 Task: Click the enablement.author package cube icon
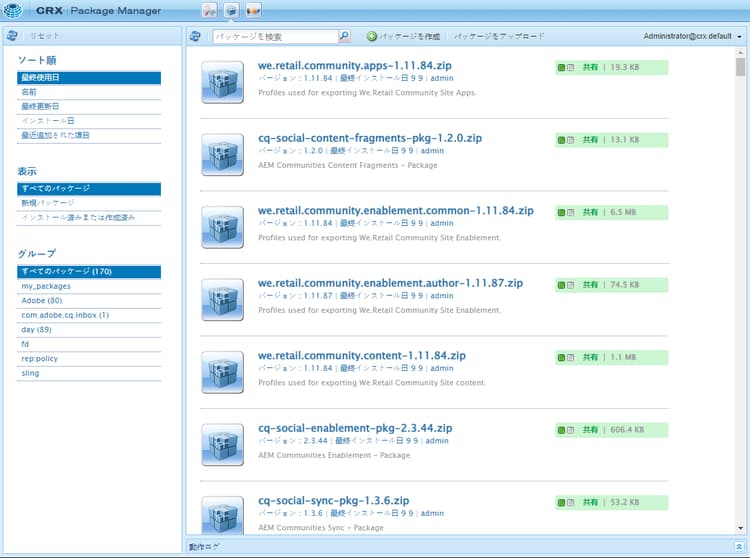[222, 300]
